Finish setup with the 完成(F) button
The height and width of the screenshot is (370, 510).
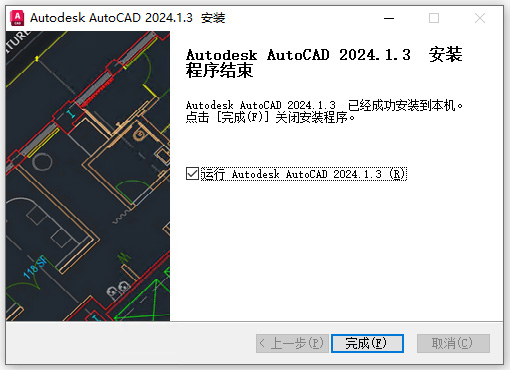[x=367, y=343]
